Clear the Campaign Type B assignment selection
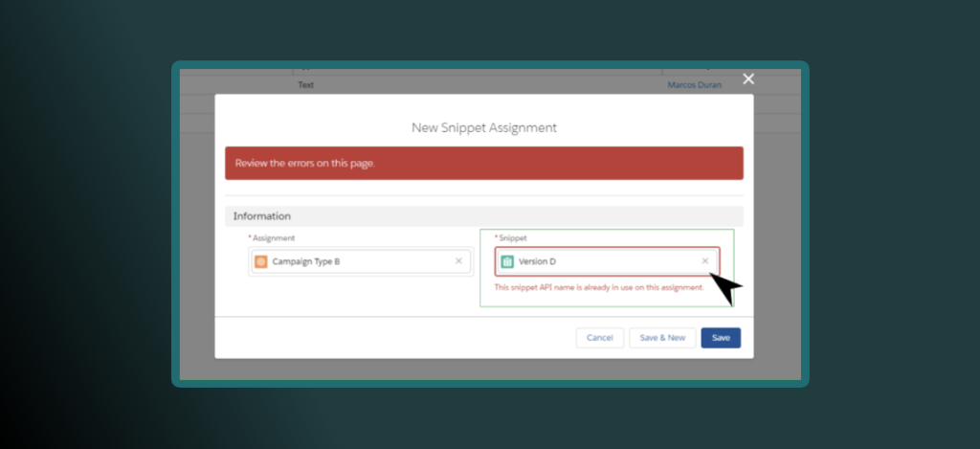 (458, 261)
